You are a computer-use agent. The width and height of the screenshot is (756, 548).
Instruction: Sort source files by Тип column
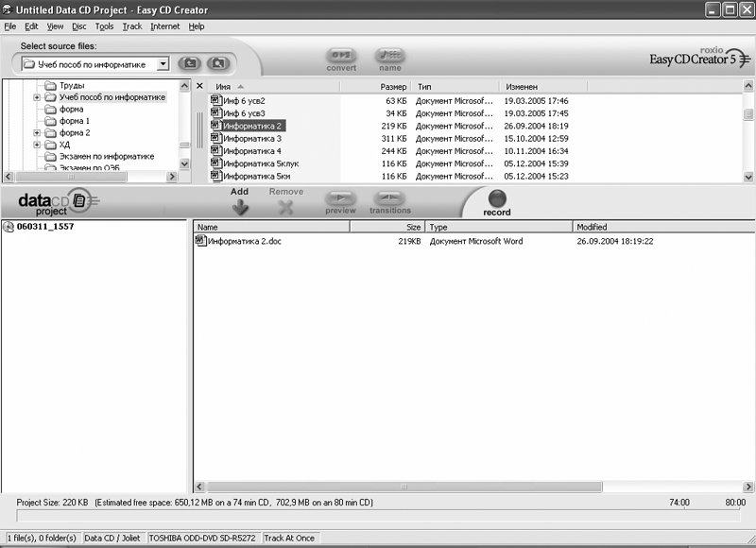point(455,87)
